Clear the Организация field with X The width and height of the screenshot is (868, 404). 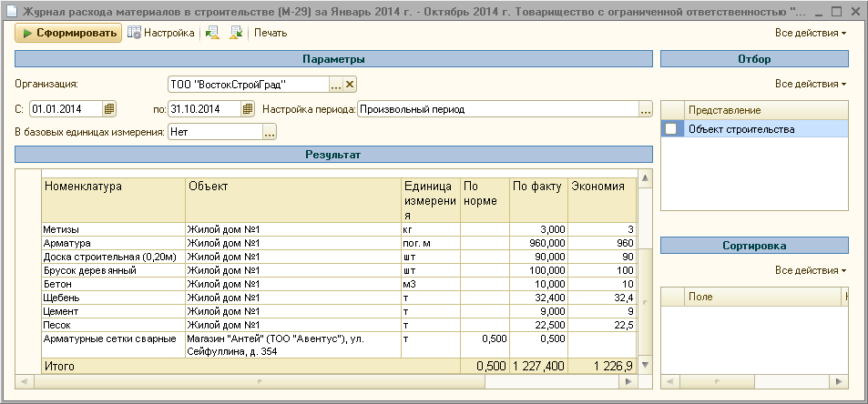point(350,85)
